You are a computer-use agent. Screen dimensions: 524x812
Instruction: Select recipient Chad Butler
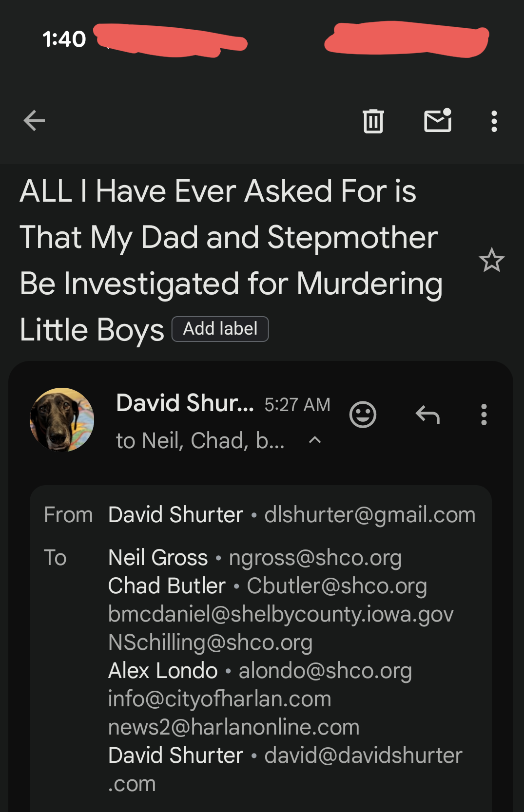click(167, 586)
